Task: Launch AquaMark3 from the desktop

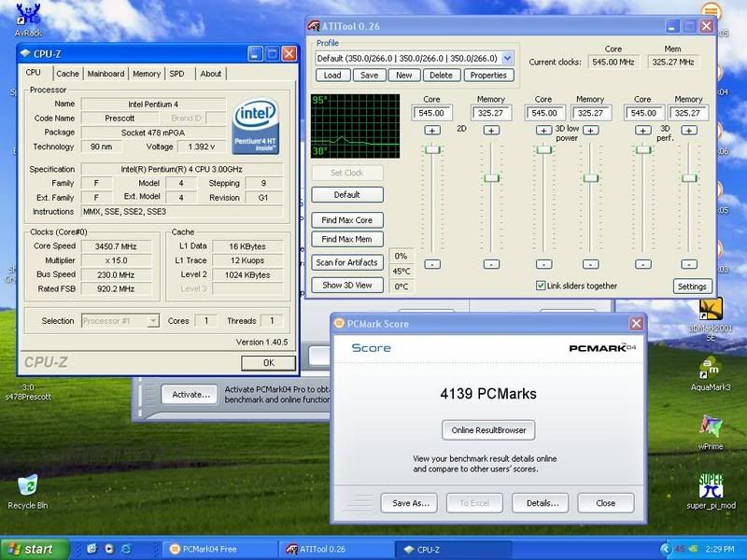Action: point(711,374)
